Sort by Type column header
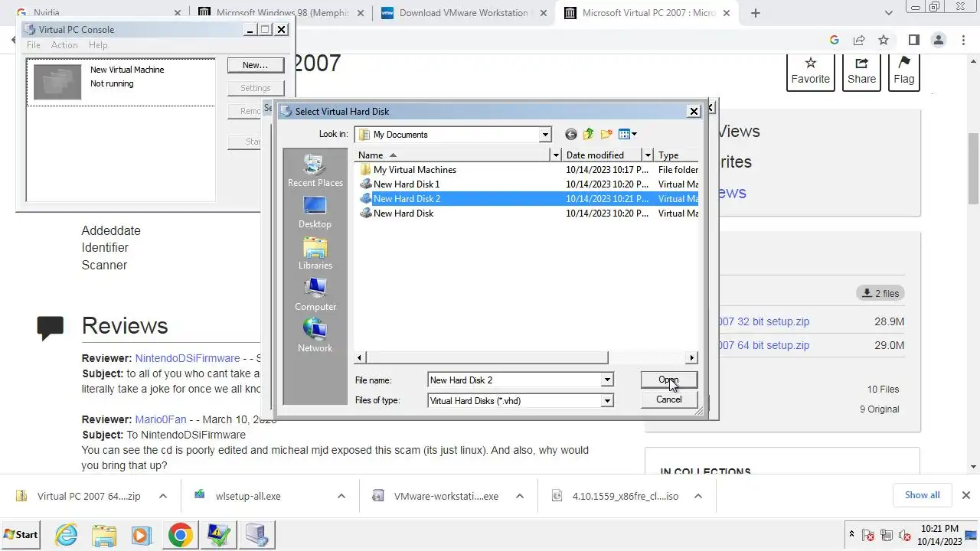Viewport: 980px width, 551px height. (676, 155)
